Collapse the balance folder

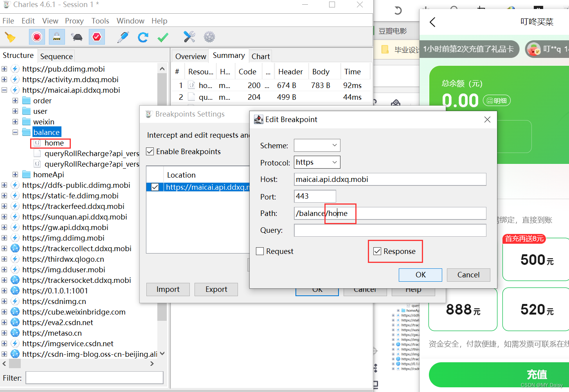pyautogui.click(x=15, y=132)
